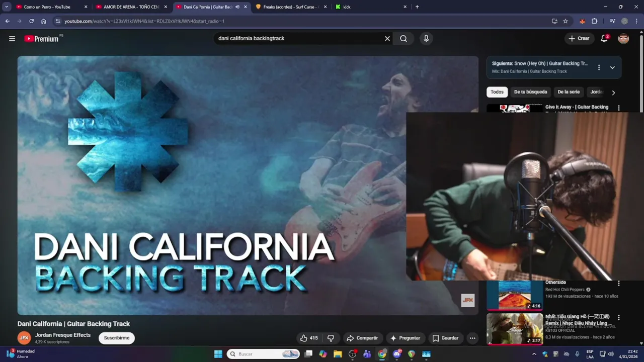The image size is (644, 362).
Task: Install app icon in address bar
Action: pos(554,21)
